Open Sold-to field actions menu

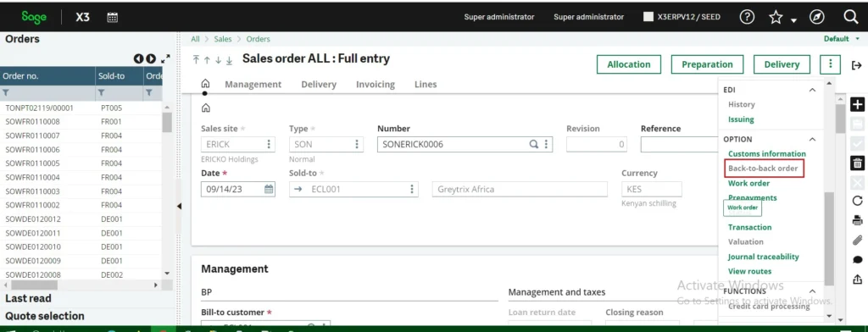pyautogui.click(x=412, y=189)
